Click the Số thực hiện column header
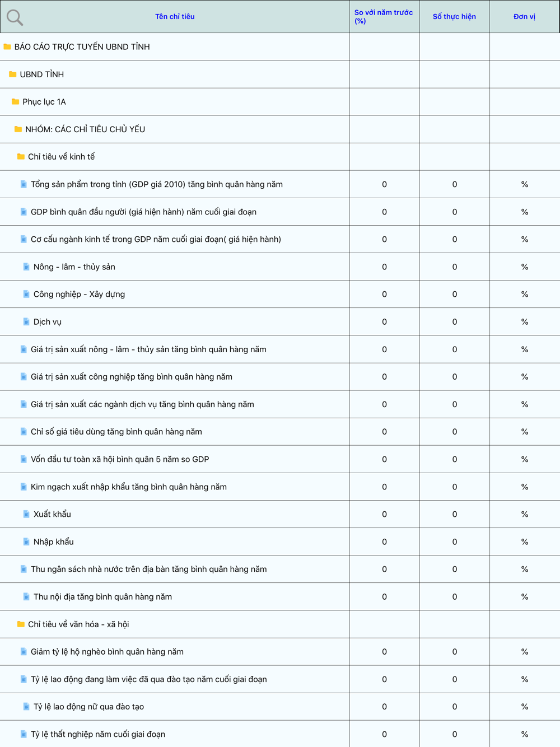Screen dimensions: 560x747 tap(454, 17)
